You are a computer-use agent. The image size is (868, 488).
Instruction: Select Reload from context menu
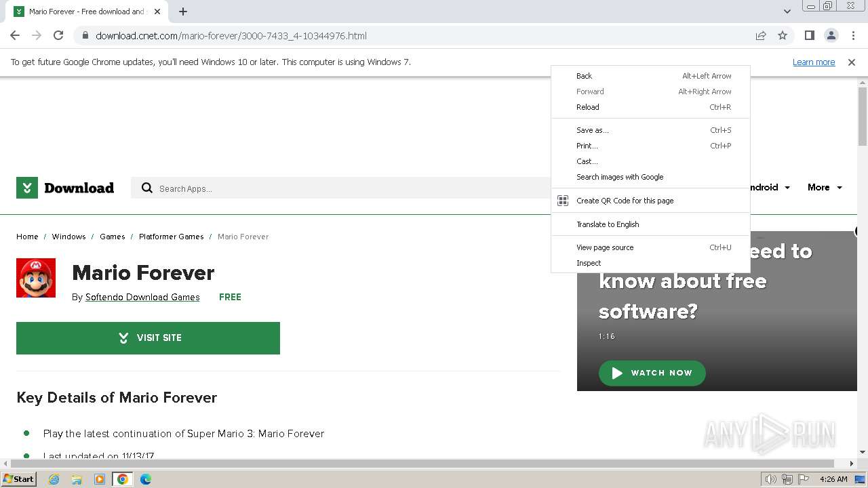click(651, 107)
